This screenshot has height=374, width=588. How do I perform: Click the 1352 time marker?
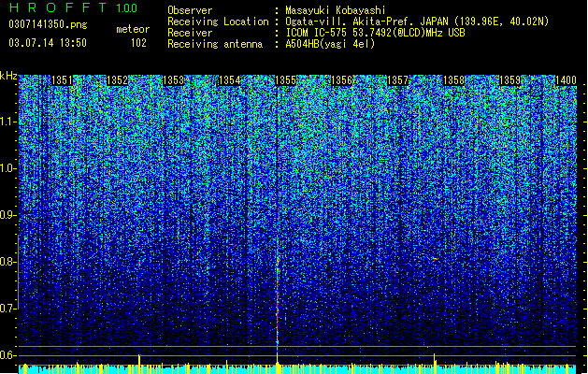tap(118, 80)
